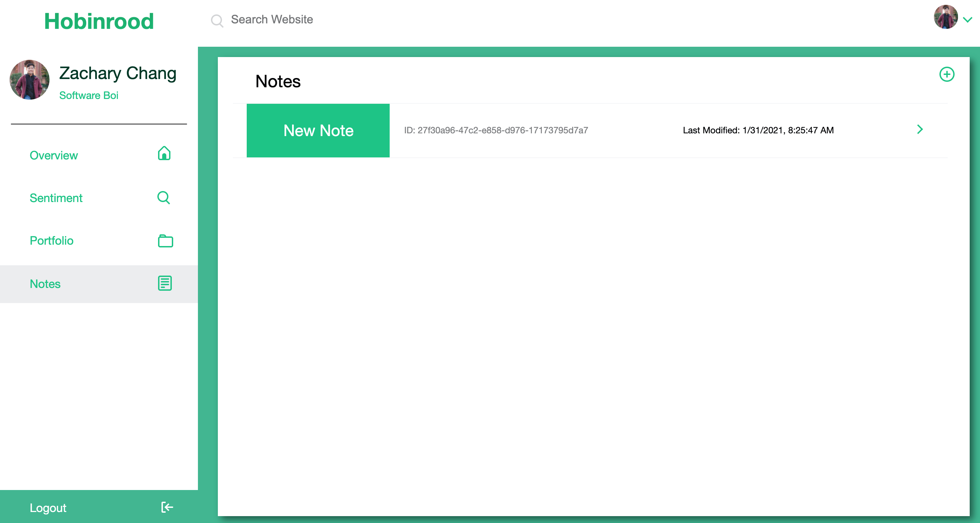This screenshot has height=523, width=980.
Task: Click the Notes document icon in sidebar
Action: (x=165, y=283)
